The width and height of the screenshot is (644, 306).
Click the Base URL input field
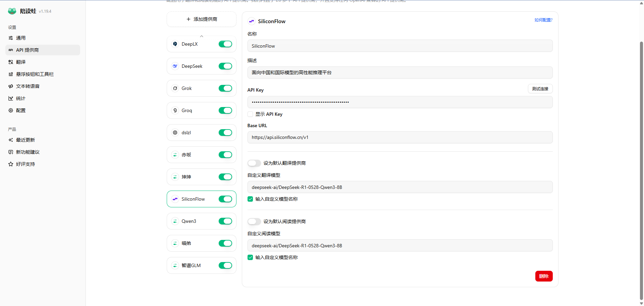point(400,137)
